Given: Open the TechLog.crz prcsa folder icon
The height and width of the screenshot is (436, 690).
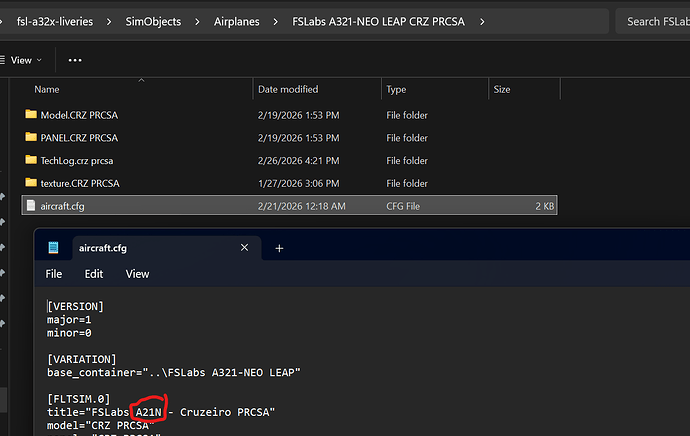Looking at the screenshot, I should pos(31,160).
